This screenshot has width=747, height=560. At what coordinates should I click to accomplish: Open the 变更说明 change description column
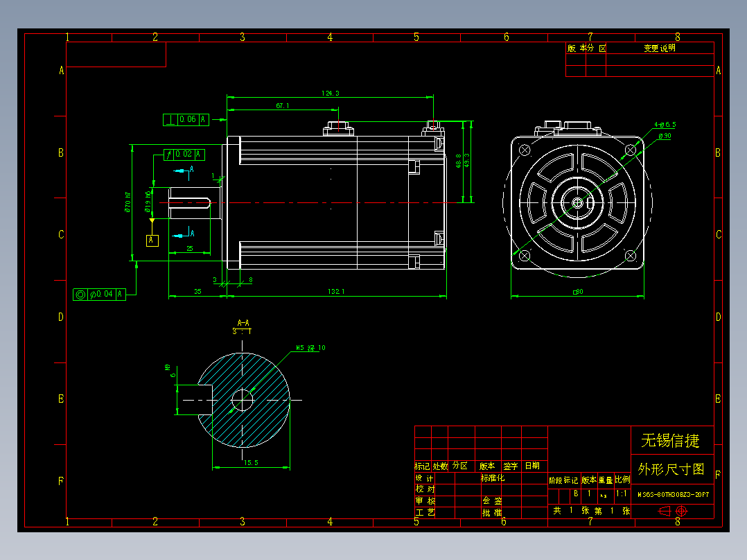[x=660, y=49]
